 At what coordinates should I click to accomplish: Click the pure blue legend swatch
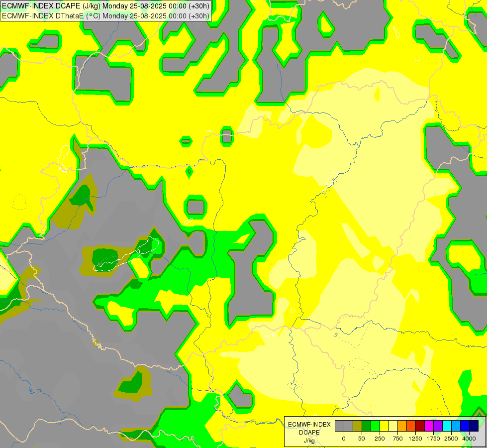pos(465,426)
